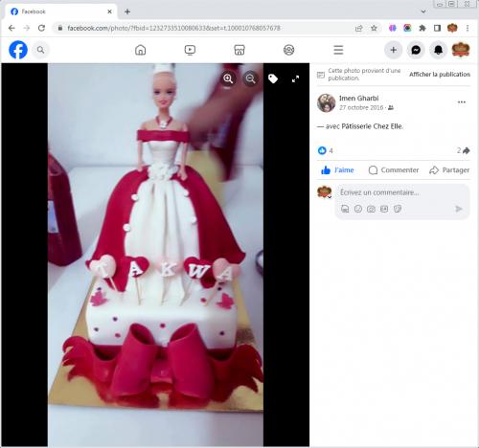Send the comment arrow button
479x448 pixels.
(x=458, y=209)
